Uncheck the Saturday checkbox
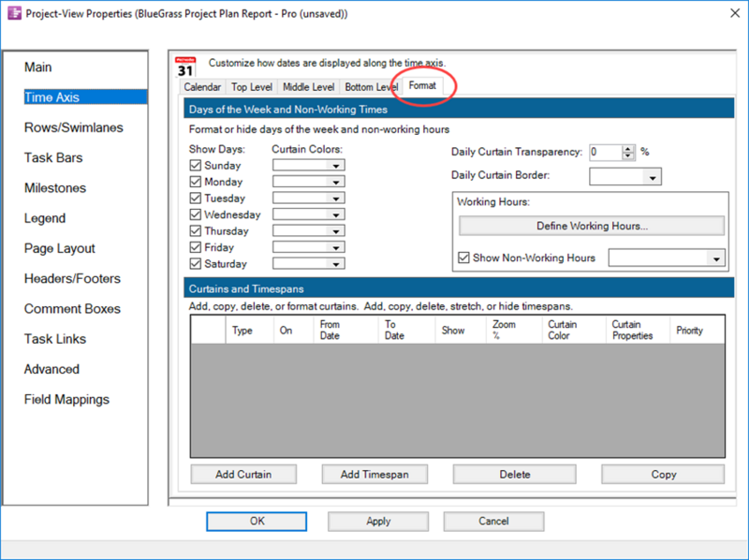749x560 pixels. coord(195,264)
